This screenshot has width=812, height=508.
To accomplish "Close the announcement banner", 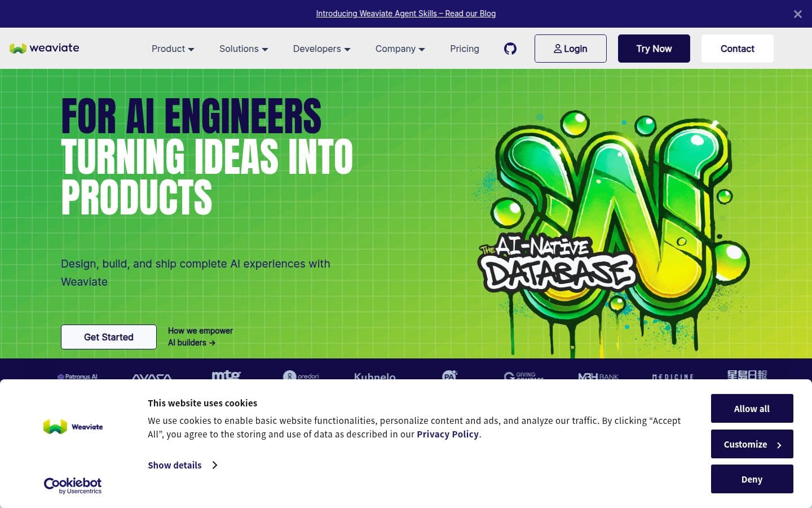I will 797,14.
